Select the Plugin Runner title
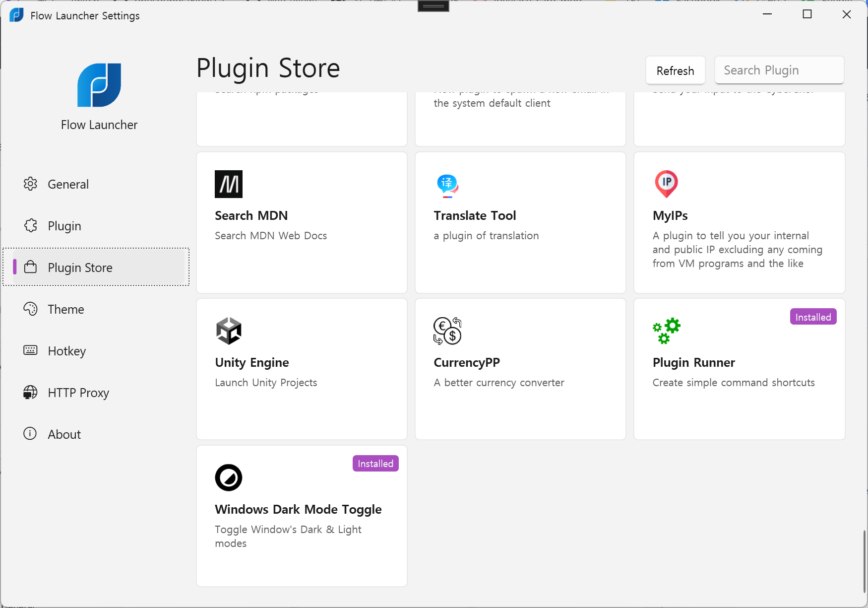 tap(693, 363)
